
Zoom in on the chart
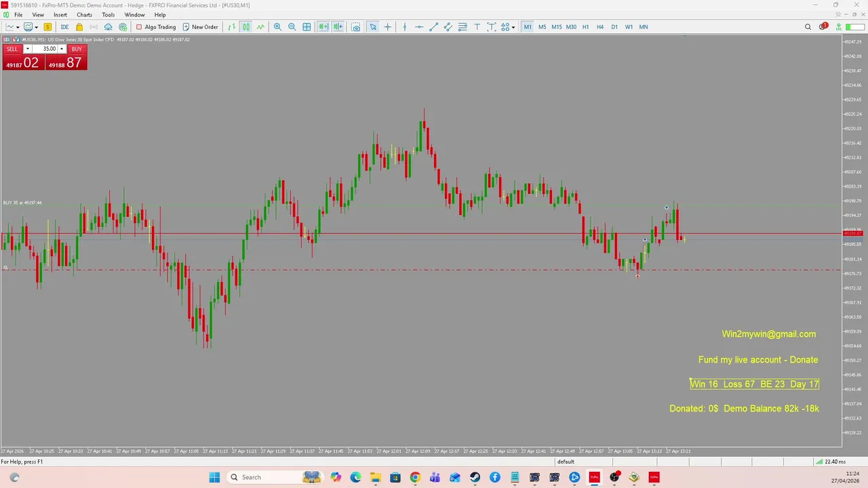click(277, 27)
